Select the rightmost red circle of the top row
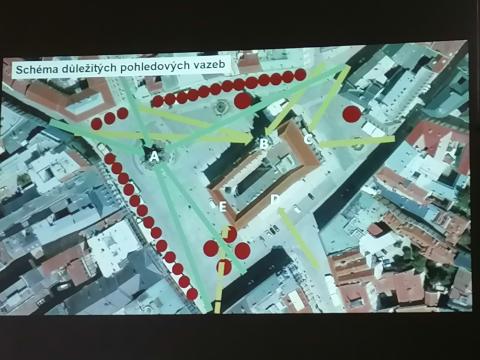Image resolution: width=480 pixels, height=360 pixels. 300,75
